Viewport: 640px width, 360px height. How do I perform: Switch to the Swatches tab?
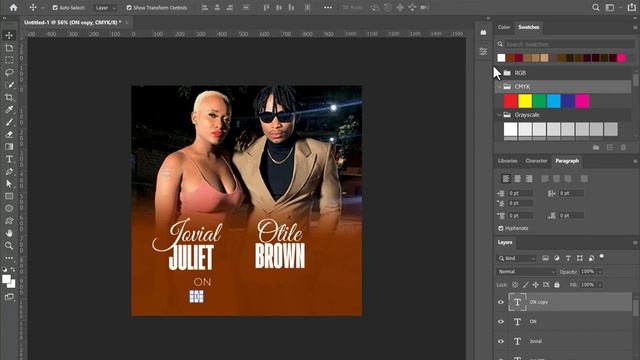click(x=529, y=27)
